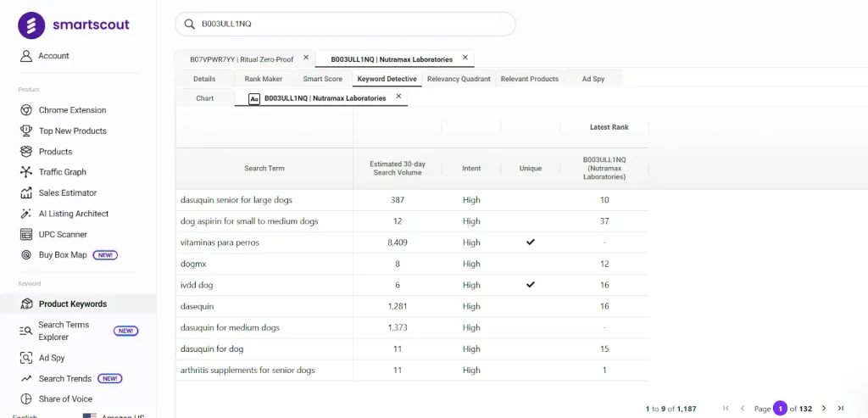Select the B07VPWR7YY Ritual Zero-Proof tab
The height and width of the screenshot is (418, 868).
(242, 59)
